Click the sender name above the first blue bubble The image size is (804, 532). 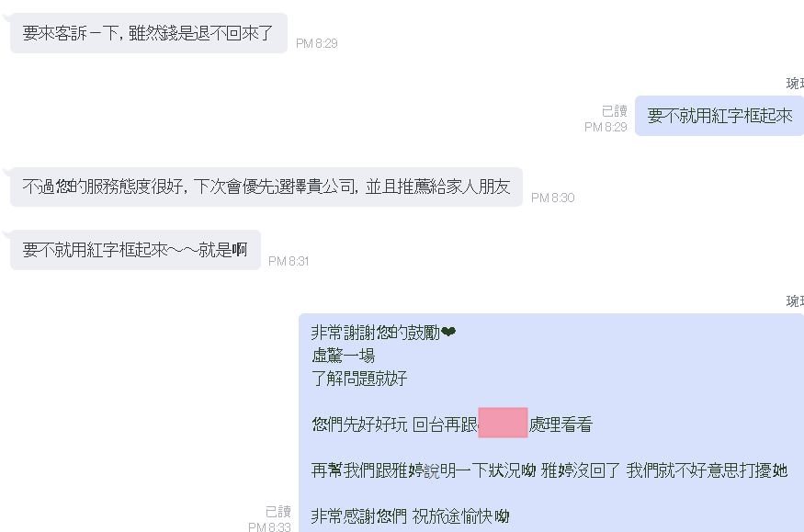click(x=795, y=83)
